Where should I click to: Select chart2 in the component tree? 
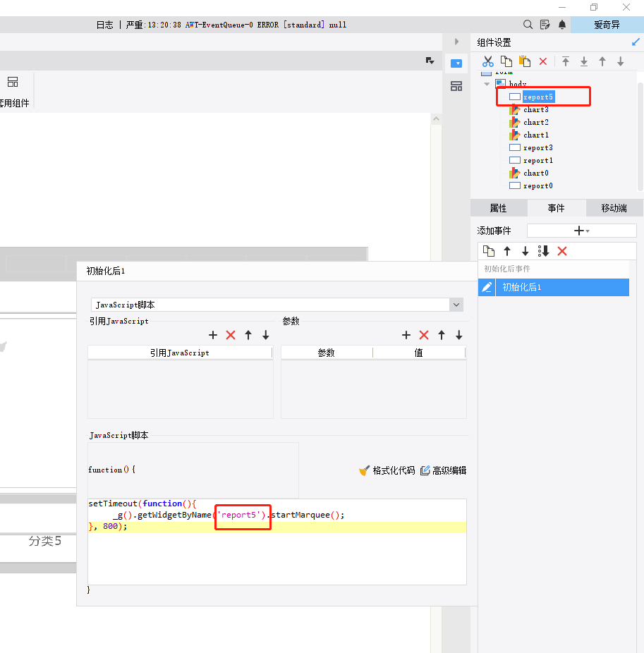[x=535, y=123]
